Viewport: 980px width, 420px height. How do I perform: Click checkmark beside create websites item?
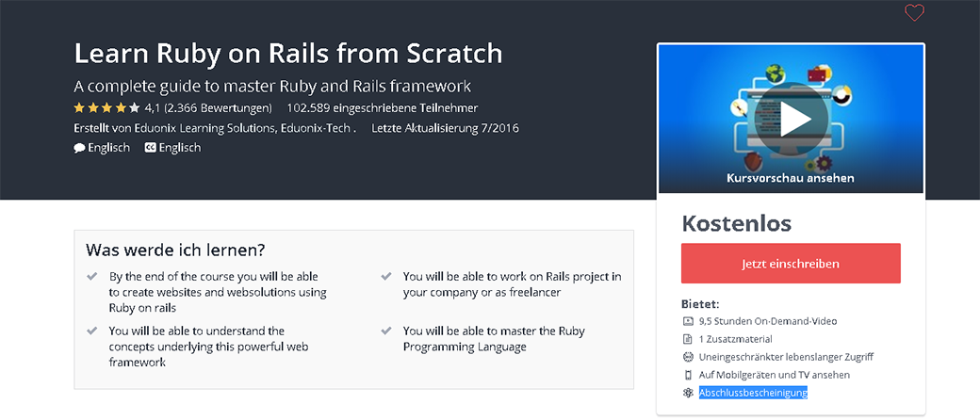[91, 277]
